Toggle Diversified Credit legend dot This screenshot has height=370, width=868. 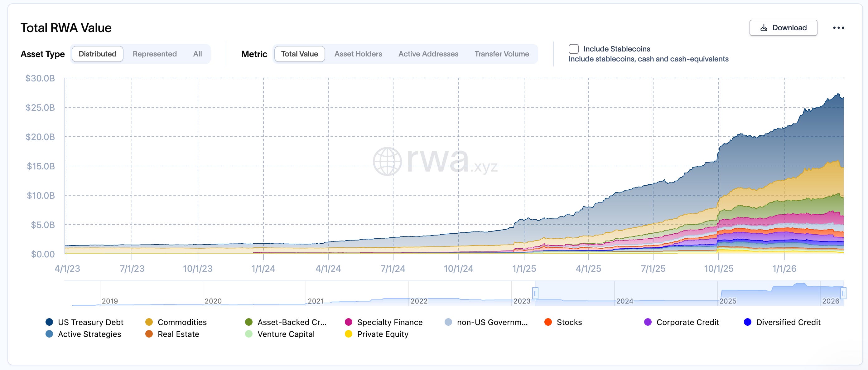[747, 322]
